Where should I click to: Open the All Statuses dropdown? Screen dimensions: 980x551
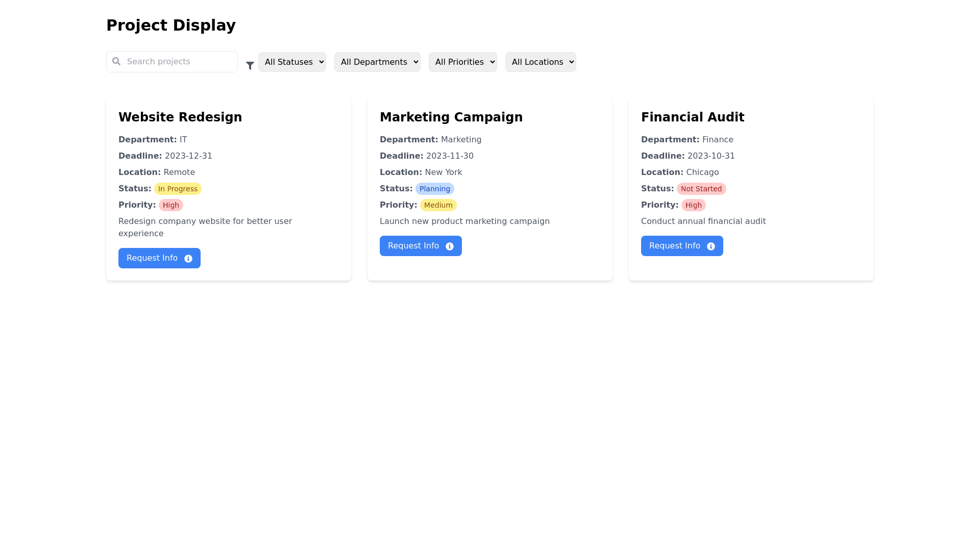coord(292,62)
